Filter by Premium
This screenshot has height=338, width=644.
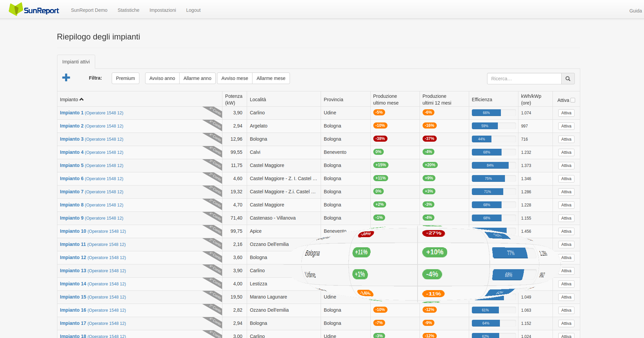click(126, 78)
